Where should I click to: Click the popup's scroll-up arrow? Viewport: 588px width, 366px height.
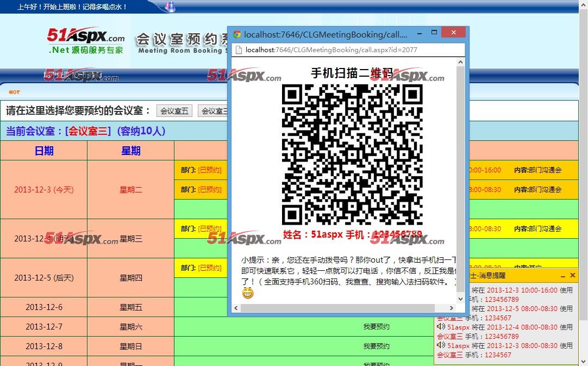(x=460, y=62)
